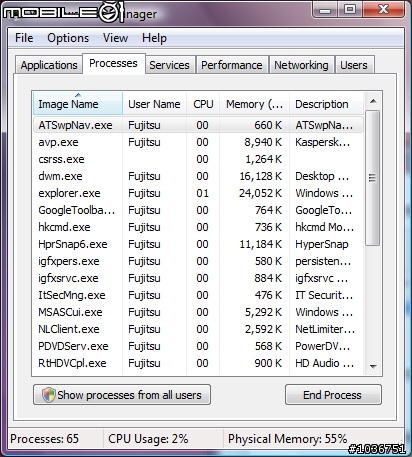Open the Options menu
This screenshot has height=457, width=412.
click(x=68, y=38)
